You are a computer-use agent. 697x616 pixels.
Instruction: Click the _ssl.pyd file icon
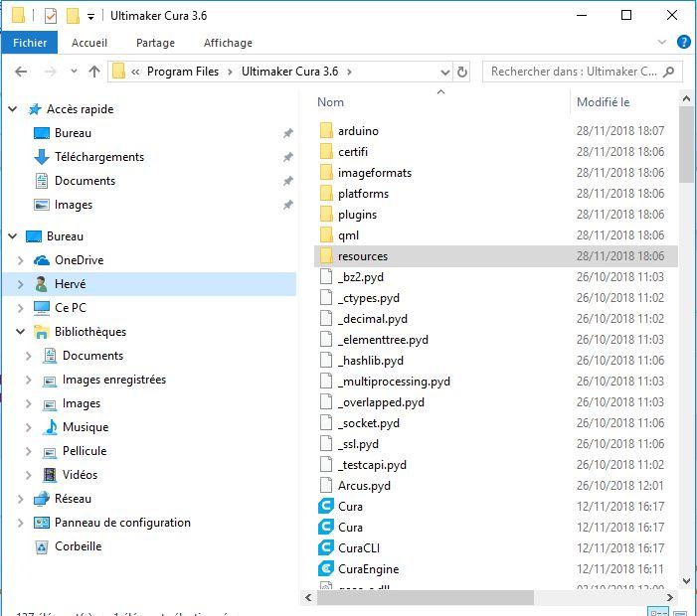point(326,443)
